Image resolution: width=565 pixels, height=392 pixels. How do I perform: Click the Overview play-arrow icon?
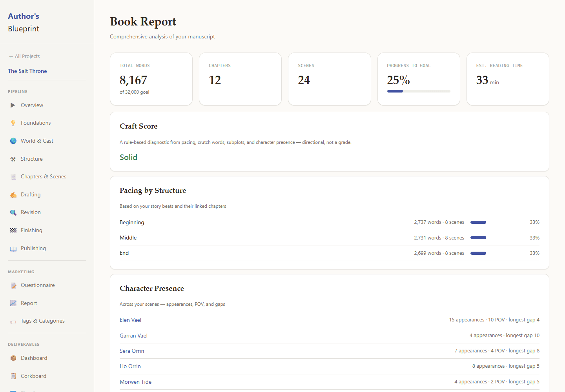[x=13, y=105]
